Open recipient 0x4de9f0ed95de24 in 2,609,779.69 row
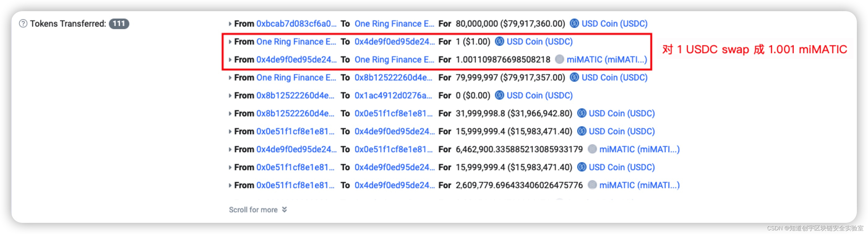 394,185
